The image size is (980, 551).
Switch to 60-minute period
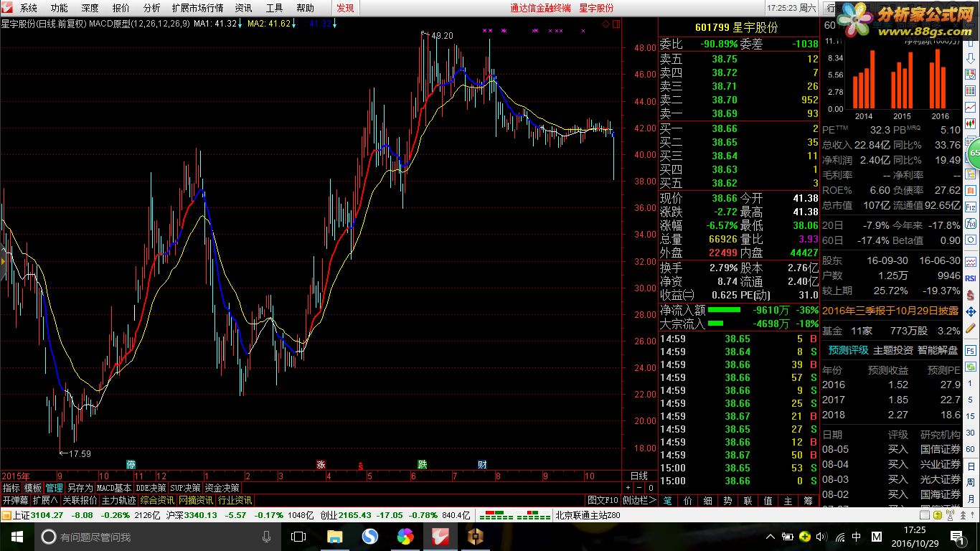tap(971, 449)
